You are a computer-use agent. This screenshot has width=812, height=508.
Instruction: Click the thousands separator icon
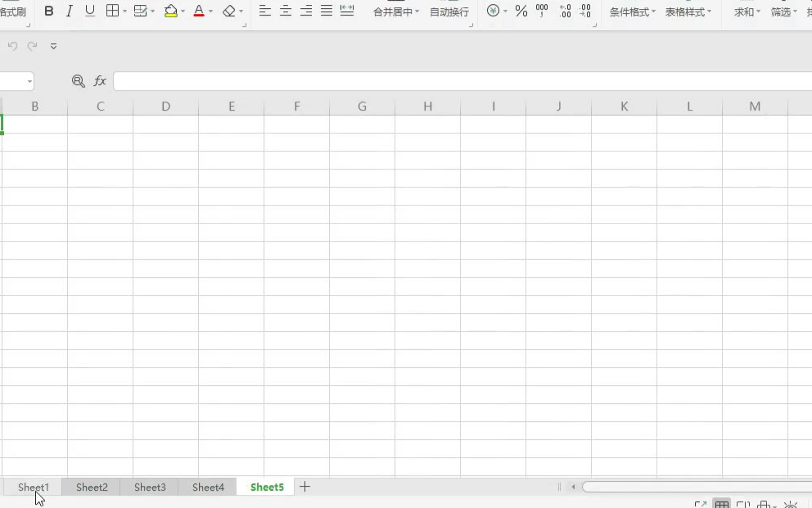(542, 11)
